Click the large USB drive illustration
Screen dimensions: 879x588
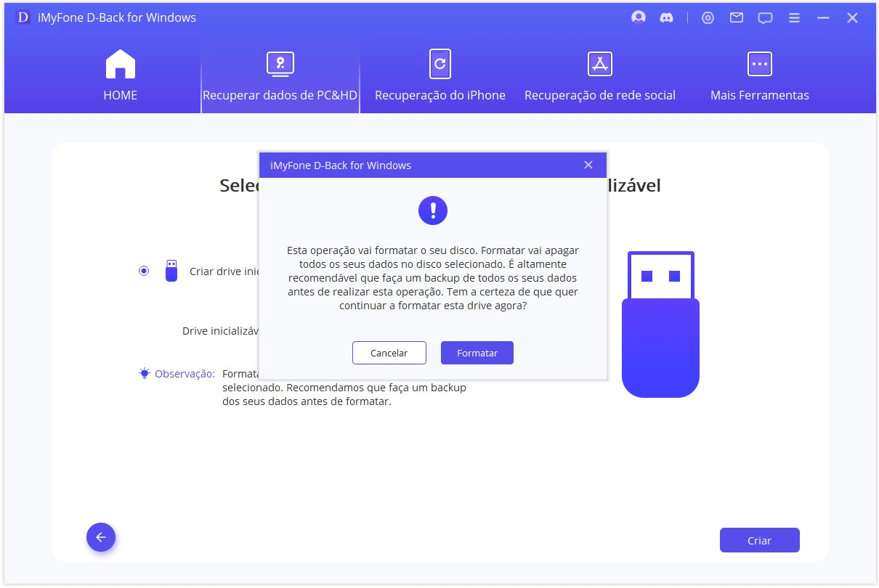click(660, 324)
